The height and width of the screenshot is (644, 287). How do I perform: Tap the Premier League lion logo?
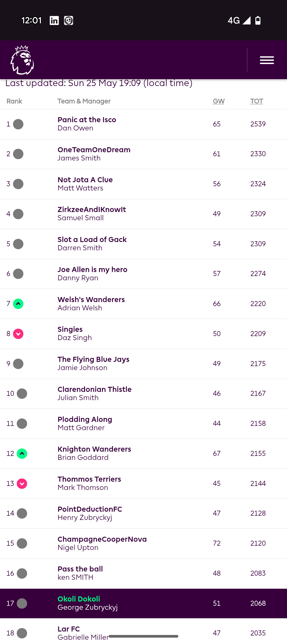pos(22,60)
